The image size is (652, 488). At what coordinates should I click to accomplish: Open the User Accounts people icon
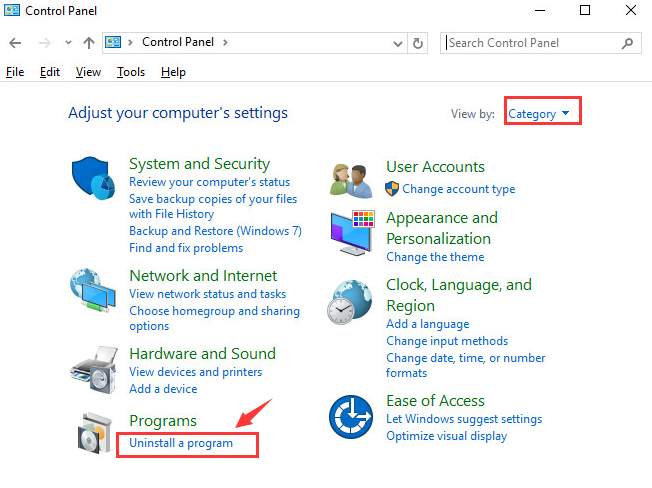tap(352, 181)
